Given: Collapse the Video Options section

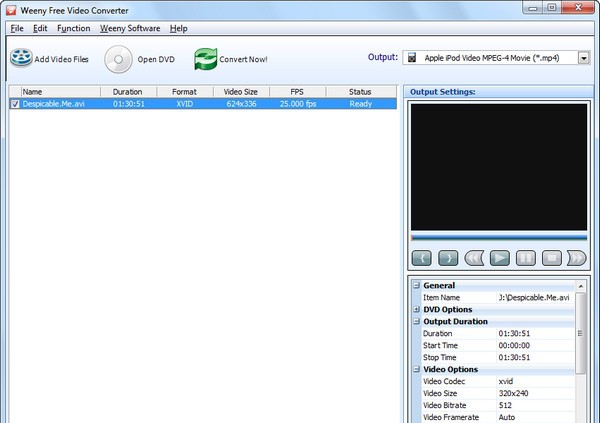Looking at the screenshot, I should tap(416, 370).
